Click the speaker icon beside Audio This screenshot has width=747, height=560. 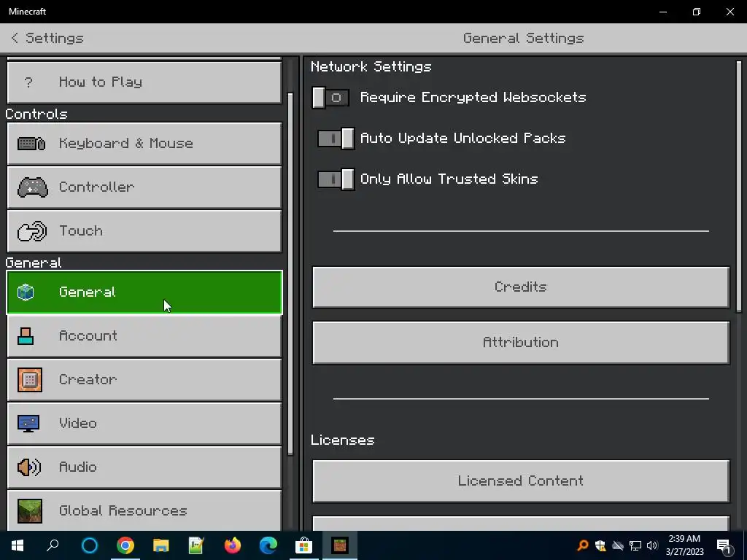pyautogui.click(x=29, y=467)
